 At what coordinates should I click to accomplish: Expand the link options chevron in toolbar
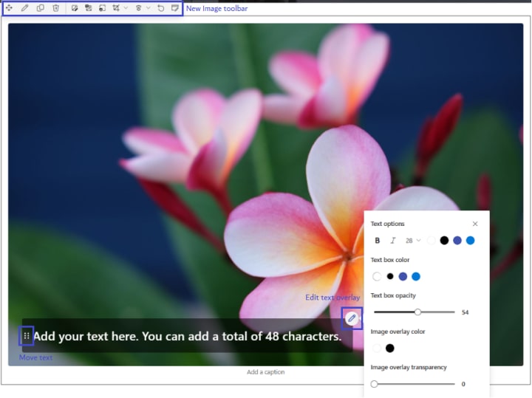(149, 8)
